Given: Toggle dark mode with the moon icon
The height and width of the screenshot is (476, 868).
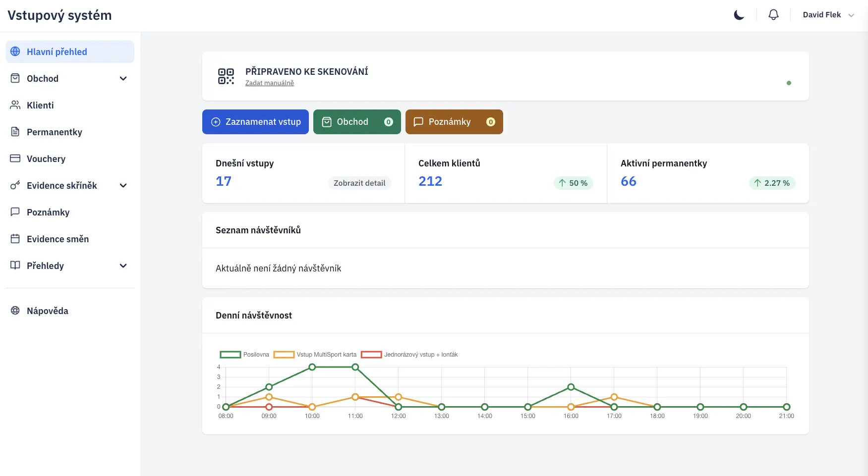Looking at the screenshot, I should tap(738, 15).
